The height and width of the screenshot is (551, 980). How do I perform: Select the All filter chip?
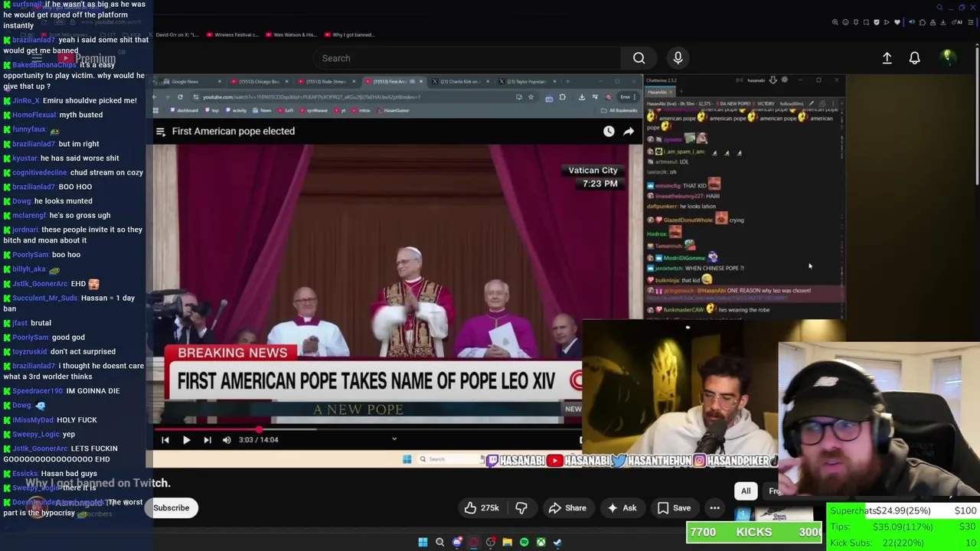click(x=746, y=491)
